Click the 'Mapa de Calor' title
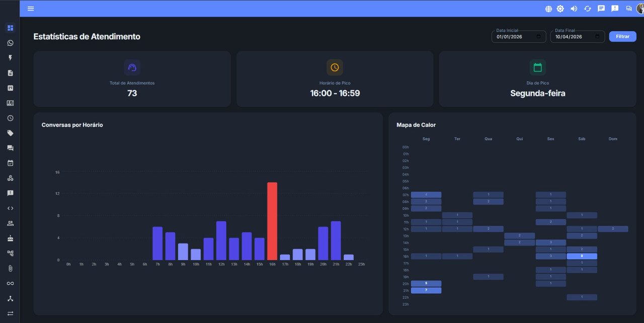 click(x=416, y=125)
